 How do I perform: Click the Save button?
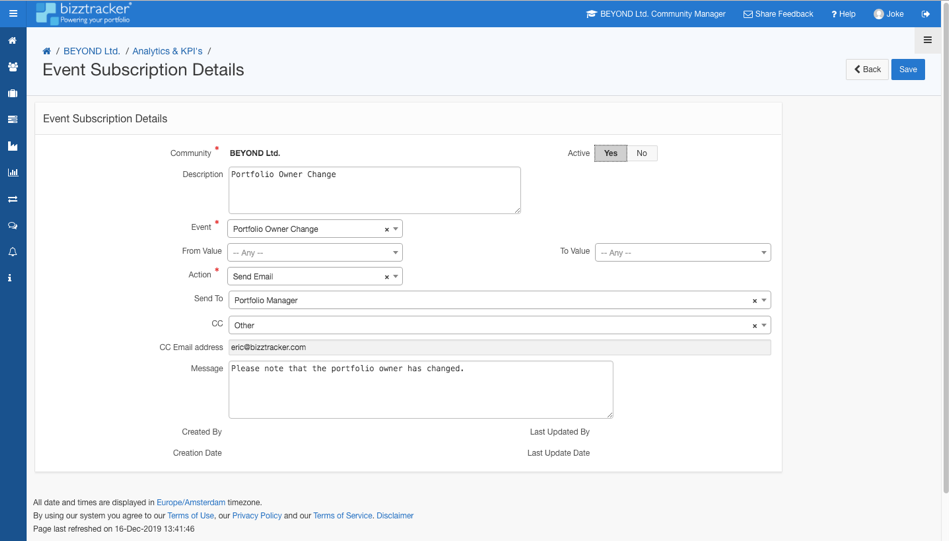pyautogui.click(x=908, y=70)
